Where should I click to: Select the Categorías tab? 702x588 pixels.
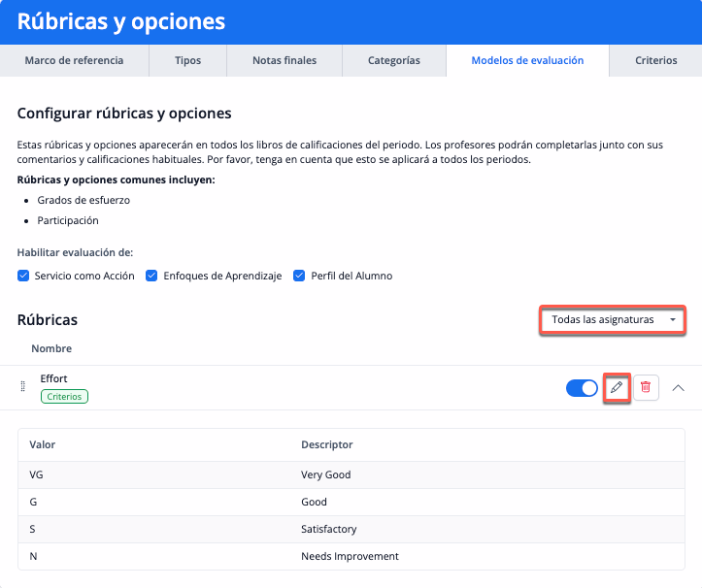tap(393, 60)
